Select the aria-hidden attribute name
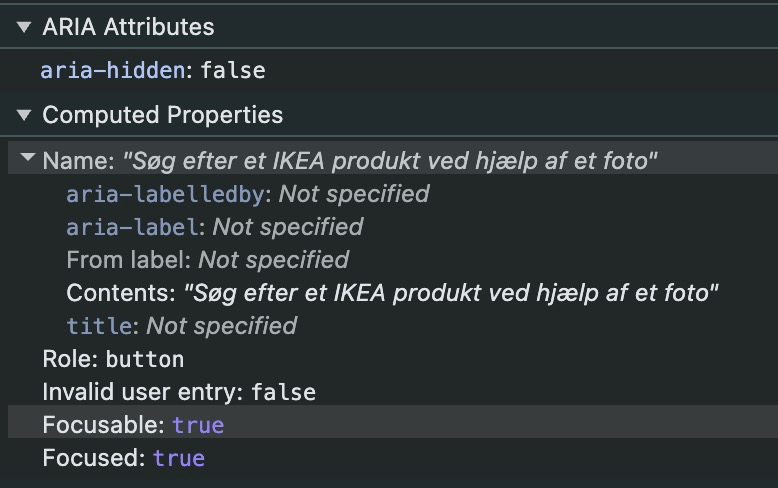The image size is (778, 488). [113, 71]
